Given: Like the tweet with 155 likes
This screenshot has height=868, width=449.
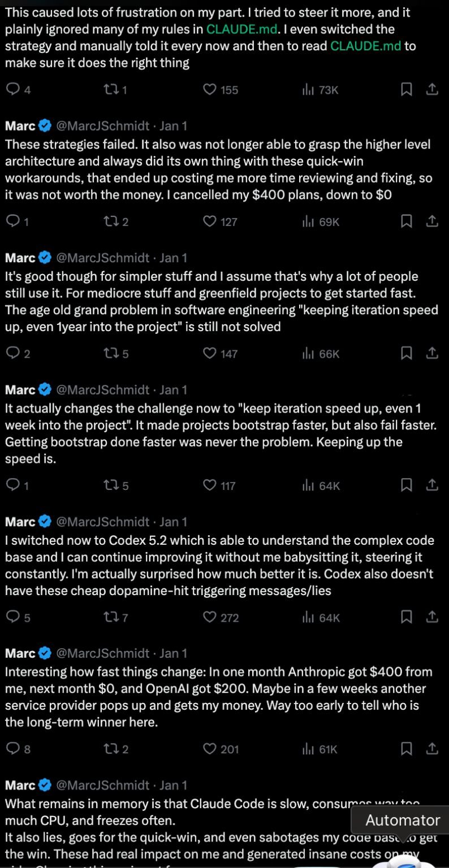Looking at the screenshot, I should tap(210, 89).
